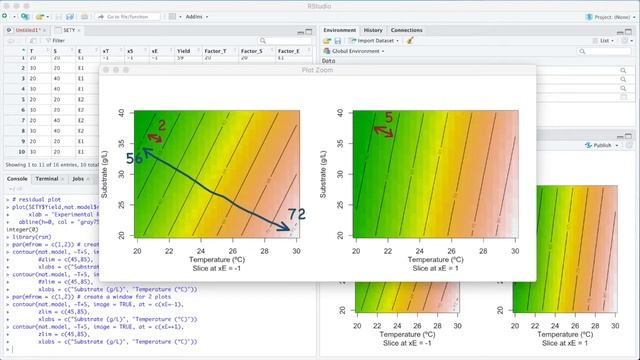This screenshot has height=360, width=640.
Task: Select the History tab
Action: click(373, 30)
